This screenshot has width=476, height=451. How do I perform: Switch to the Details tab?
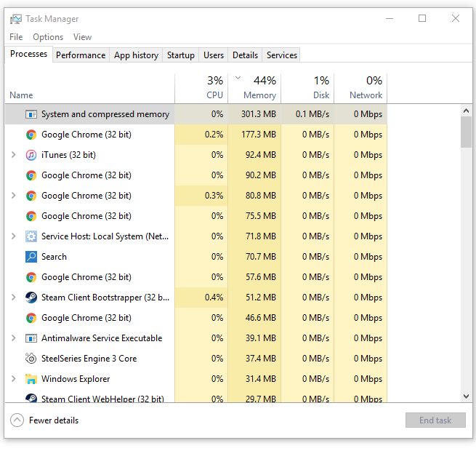[245, 55]
